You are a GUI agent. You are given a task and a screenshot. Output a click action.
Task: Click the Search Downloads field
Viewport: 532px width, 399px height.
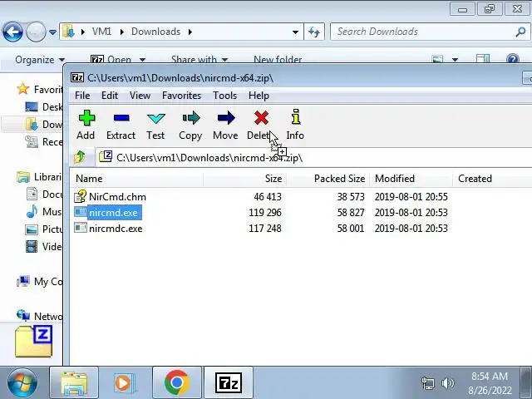[431, 32]
